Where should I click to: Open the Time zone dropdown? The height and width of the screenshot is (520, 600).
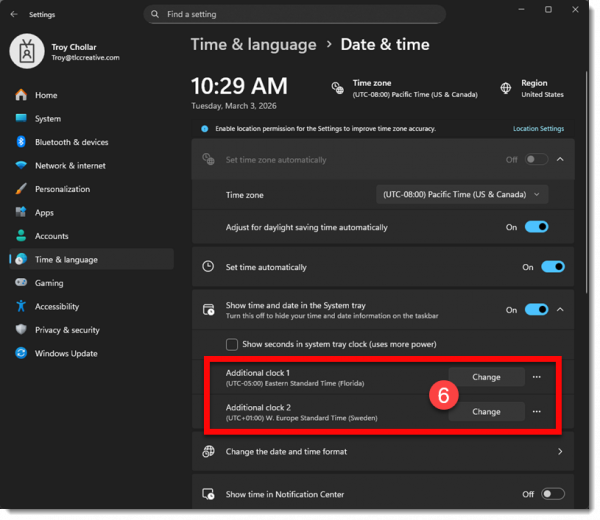[462, 195]
